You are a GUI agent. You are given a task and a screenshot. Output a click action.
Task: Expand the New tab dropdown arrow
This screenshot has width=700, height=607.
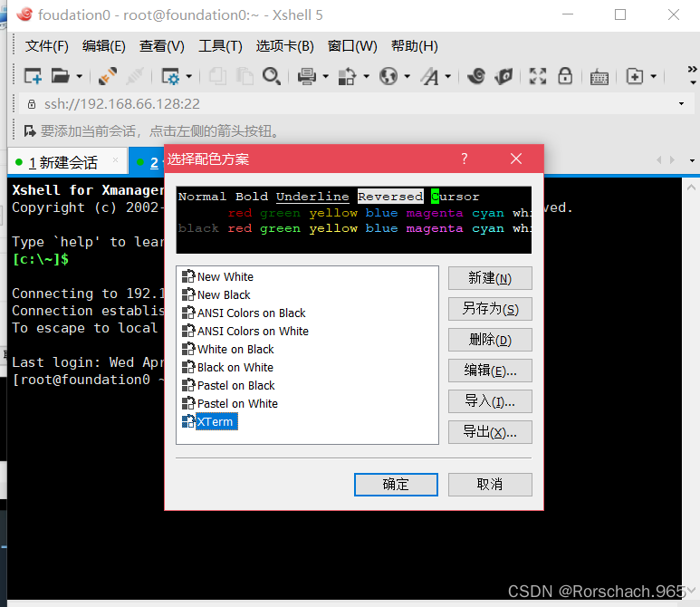[x=654, y=77]
